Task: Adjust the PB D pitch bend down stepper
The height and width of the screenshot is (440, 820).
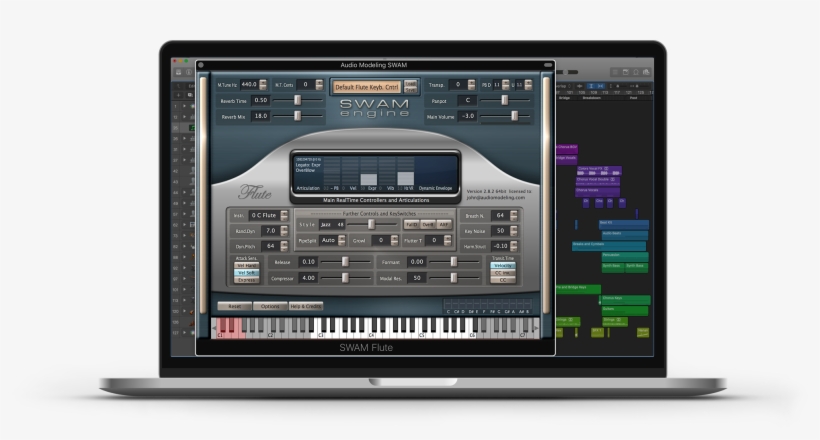Action: click(x=505, y=85)
